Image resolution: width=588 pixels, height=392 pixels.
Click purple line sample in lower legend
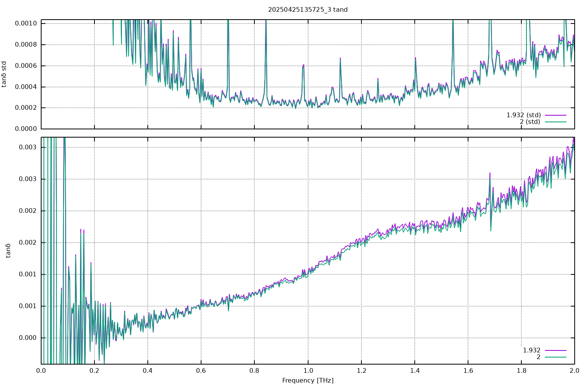click(555, 350)
